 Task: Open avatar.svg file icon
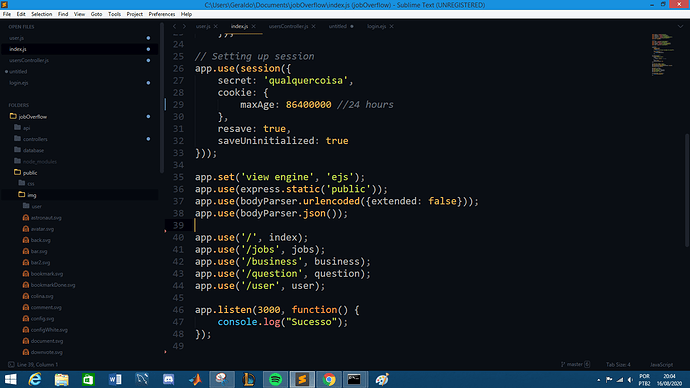pos(26,229)
